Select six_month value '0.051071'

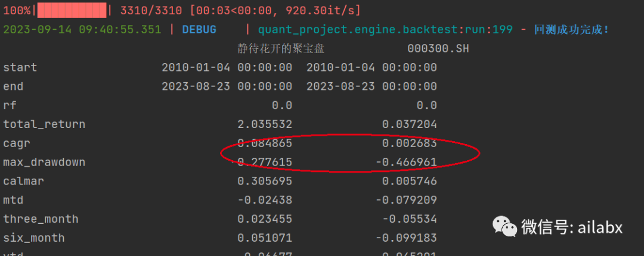coord(265,238)
